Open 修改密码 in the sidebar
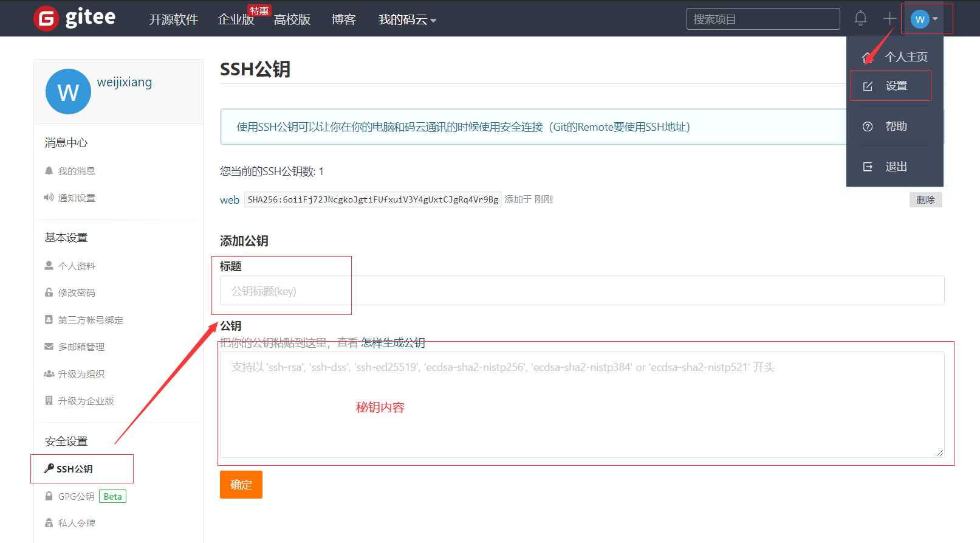This screenshot has height=543, width=980. [77, 292]
